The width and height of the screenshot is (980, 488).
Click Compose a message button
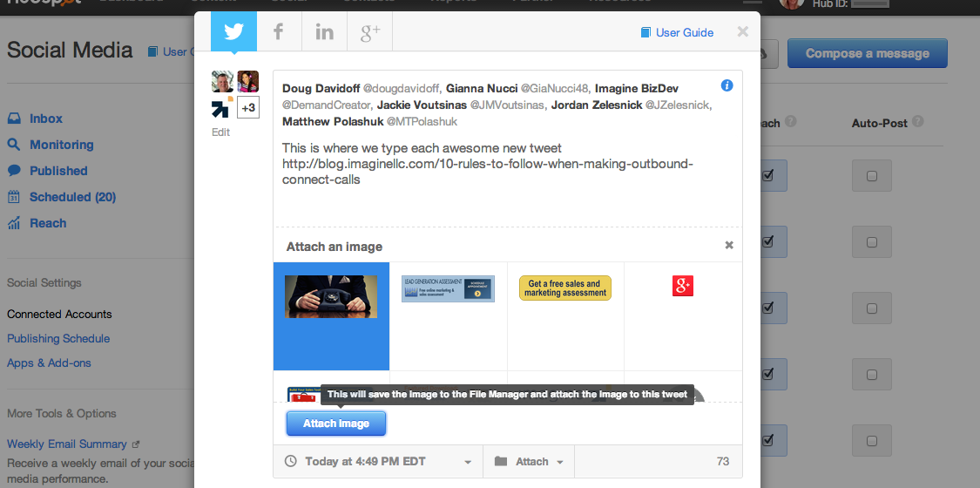point(868,53)
